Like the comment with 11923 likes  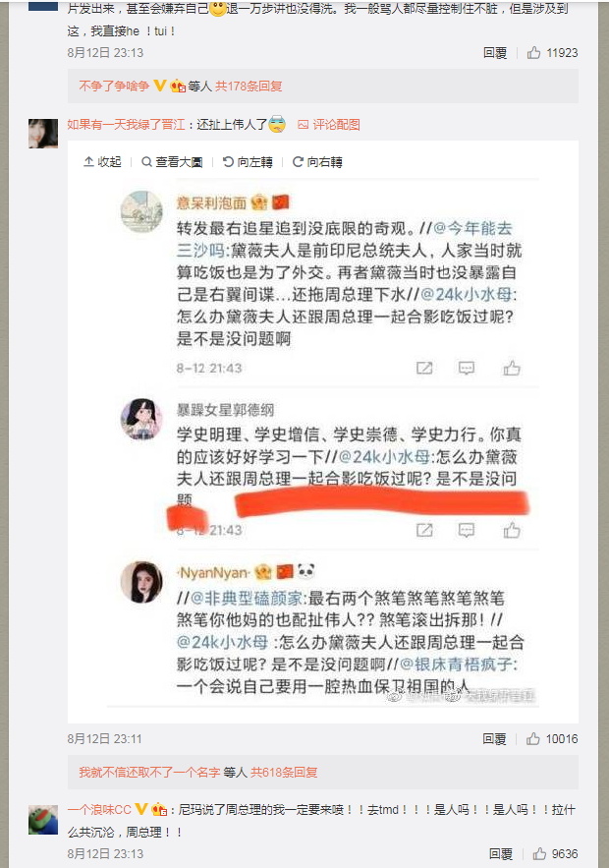click(x=552, y=52)
